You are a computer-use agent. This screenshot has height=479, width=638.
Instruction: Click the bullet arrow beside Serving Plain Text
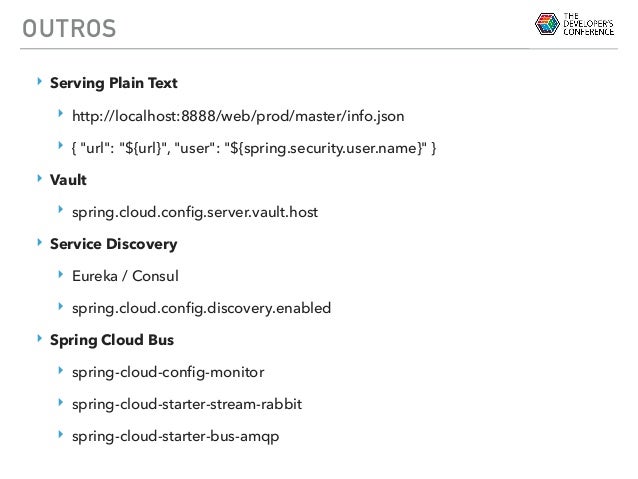coord(39,81)
